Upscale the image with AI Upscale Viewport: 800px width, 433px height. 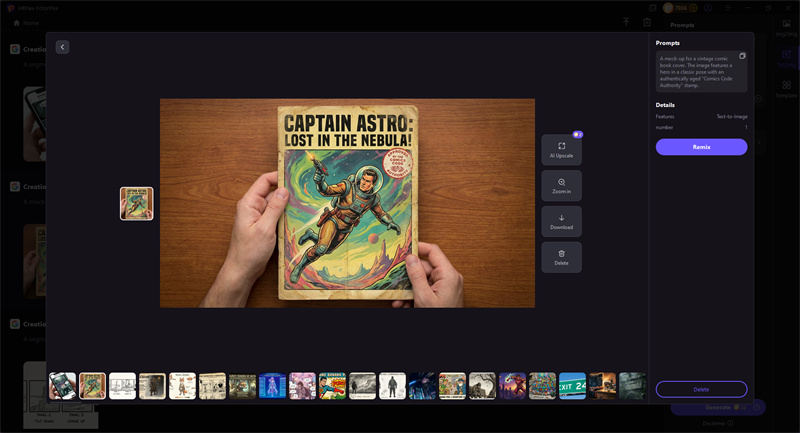click(x=561, y=150)
